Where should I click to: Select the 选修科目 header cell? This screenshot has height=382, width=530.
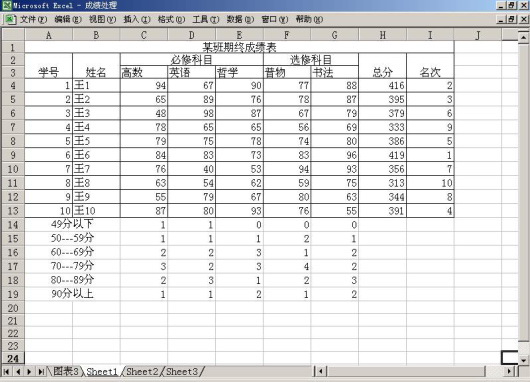[311, 59]
